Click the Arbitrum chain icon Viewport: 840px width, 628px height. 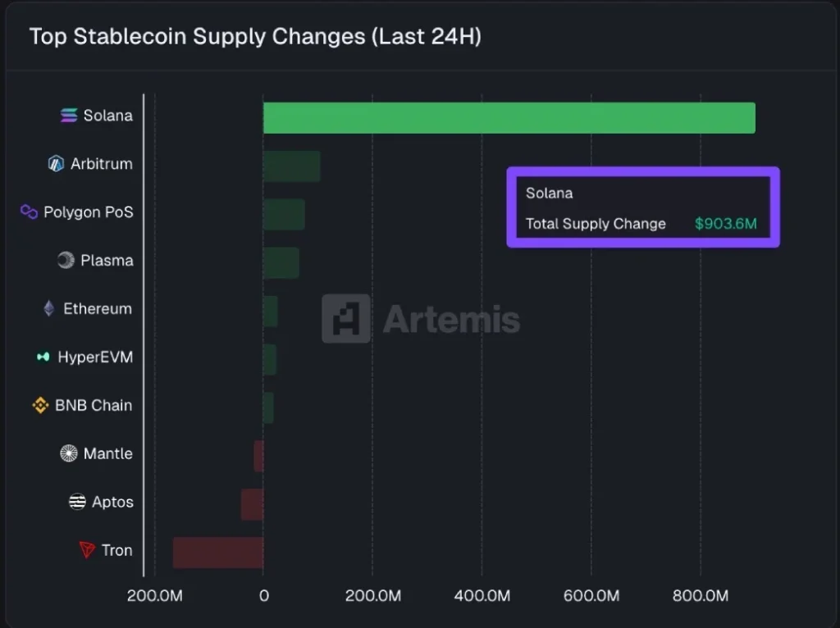(57, 164)
